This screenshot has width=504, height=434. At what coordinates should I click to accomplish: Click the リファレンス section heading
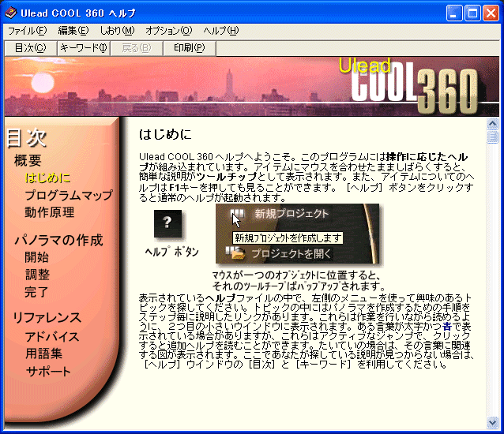(47, 317)
